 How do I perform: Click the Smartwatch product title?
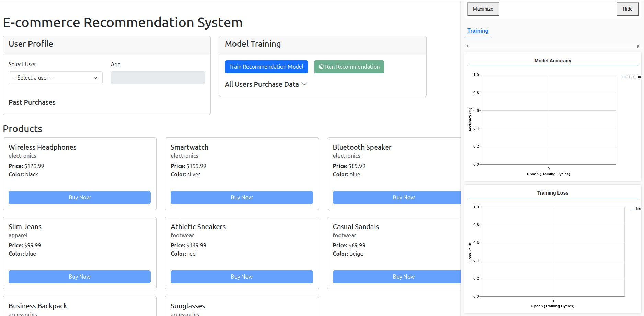tap(189, 147)
